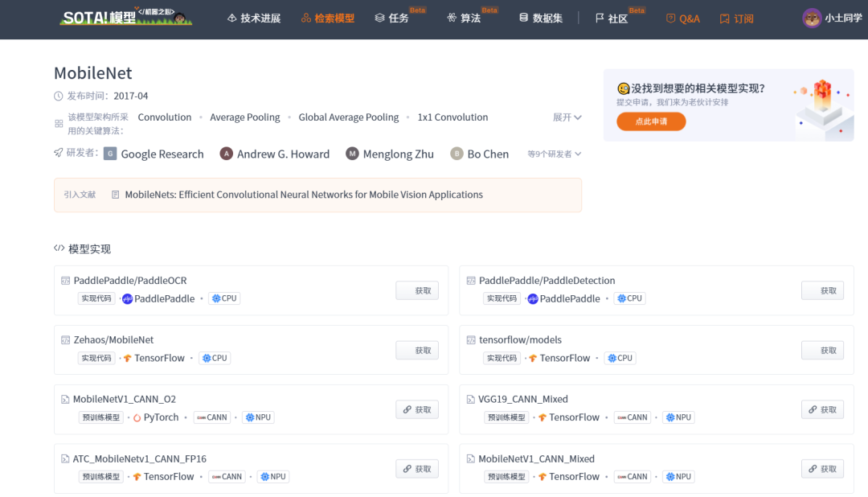Select the Convolution algorithm tag

[165, 117]
